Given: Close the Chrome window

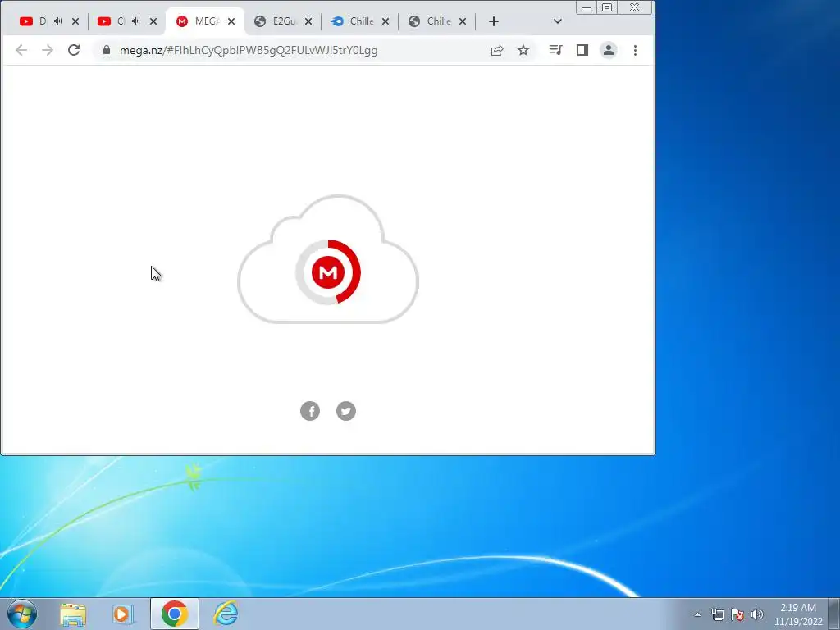Looking at the screenshot, I should 635,7.
